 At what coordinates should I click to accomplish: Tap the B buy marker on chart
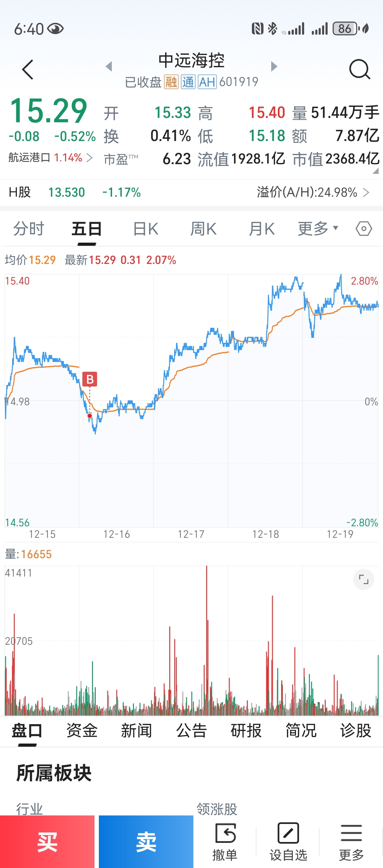pos(90,379)
